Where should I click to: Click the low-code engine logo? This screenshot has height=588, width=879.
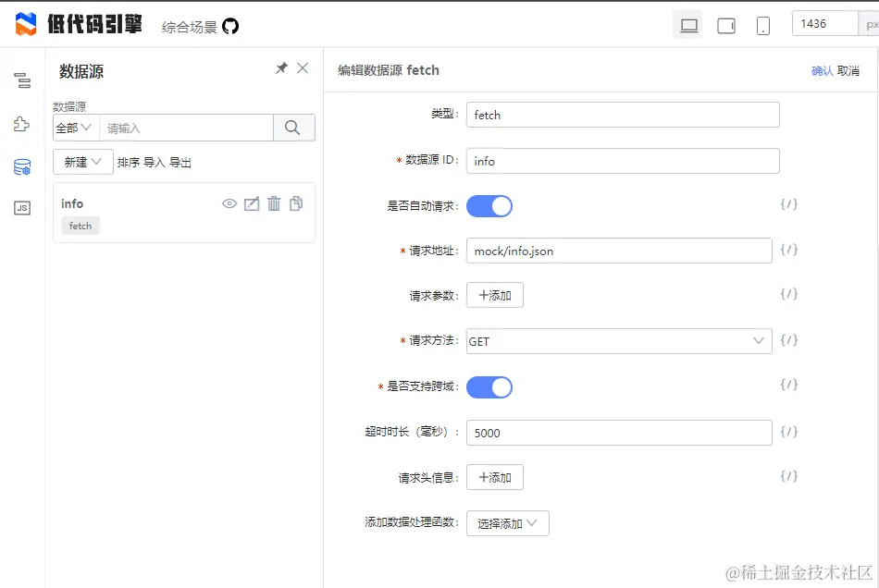tap(79, 24)
